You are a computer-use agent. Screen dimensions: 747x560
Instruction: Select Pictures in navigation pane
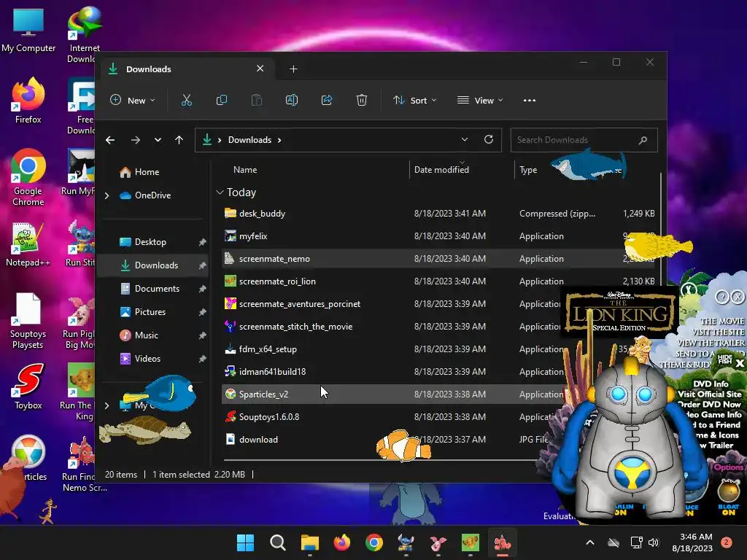(150, 312)
